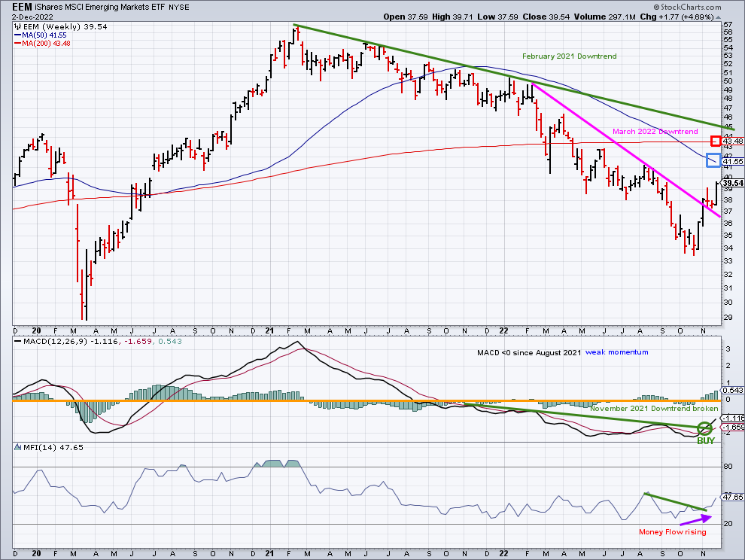Click the November 2021 Downtrend broken annotation
745x560 pixels.
click(x=654, y=409)
